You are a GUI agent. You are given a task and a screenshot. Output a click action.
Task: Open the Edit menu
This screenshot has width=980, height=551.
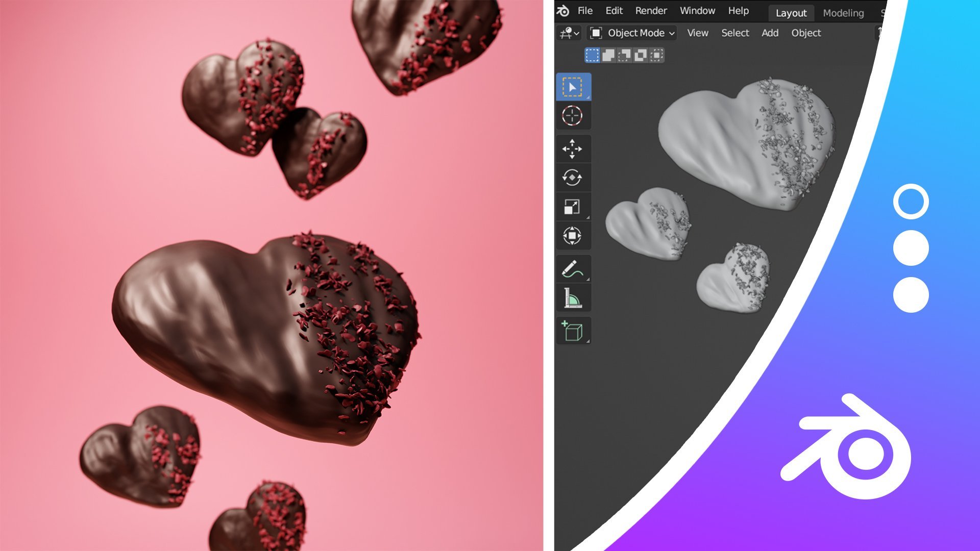coord(614,11)
